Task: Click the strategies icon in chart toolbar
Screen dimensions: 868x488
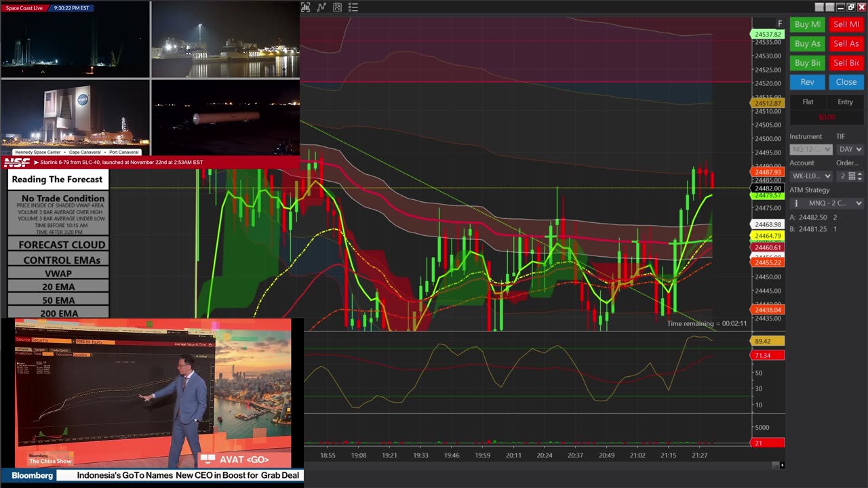Action: (337, 7)
